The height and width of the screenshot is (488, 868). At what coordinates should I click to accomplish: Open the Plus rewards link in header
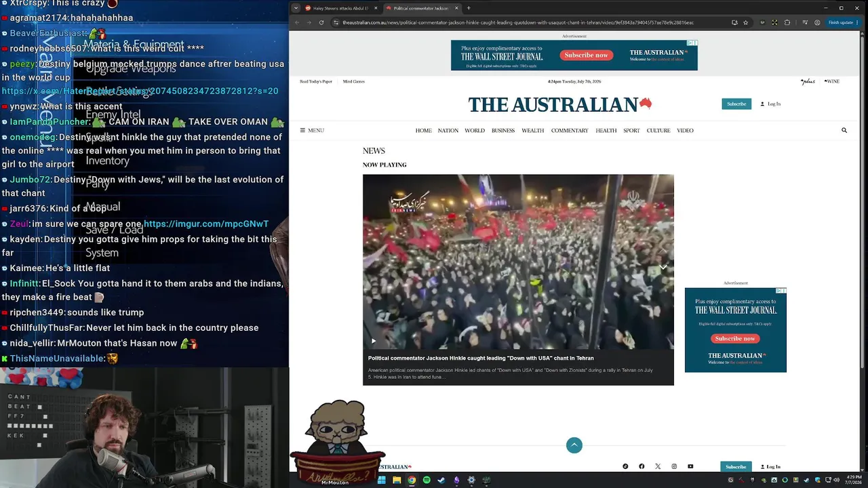[x=808, y=81]
